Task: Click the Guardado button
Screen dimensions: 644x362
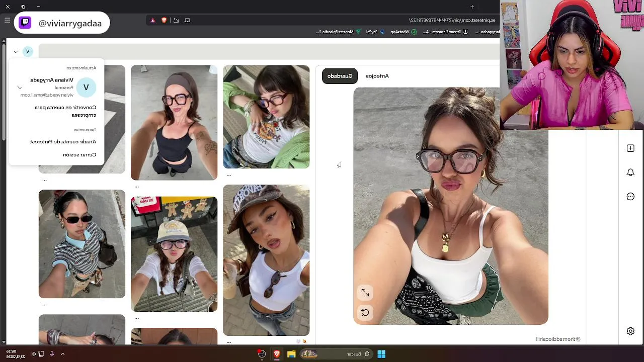Action: coord(340,76)
